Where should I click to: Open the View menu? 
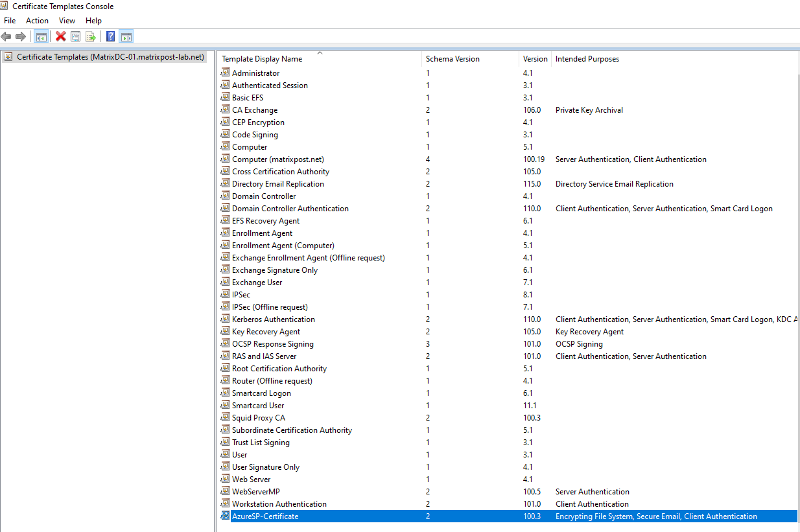click(x=67, y=21)
